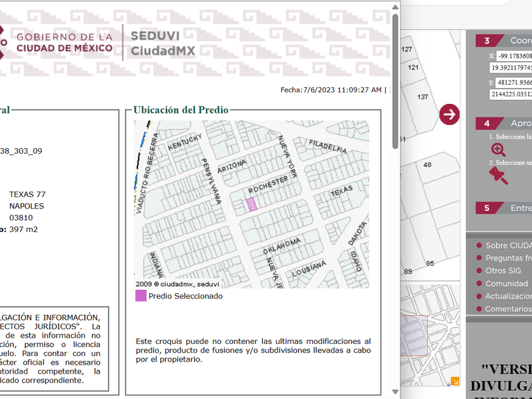This screenshot has height=399, width=532.
Task: Click parcel number 89 on background map
Action: (408, 272)
